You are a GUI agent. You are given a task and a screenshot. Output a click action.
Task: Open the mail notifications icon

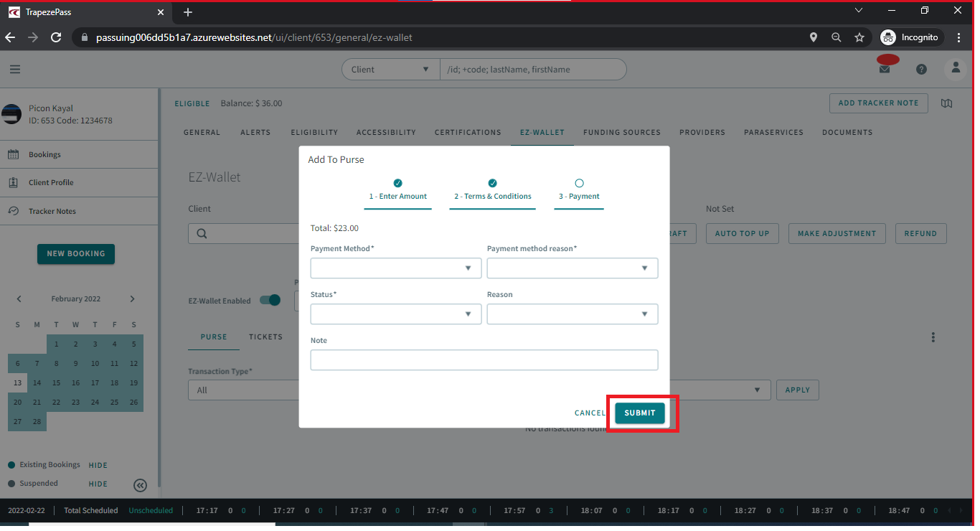coord(885,68)
